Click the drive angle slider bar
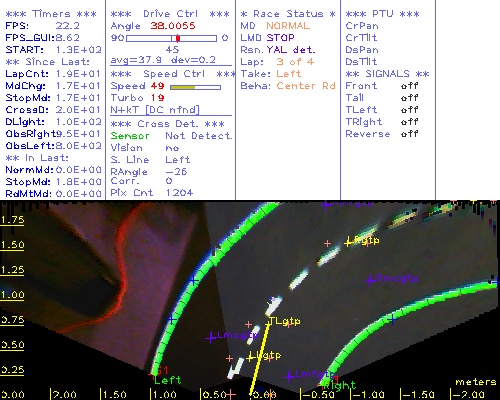This screenshot has width=500, height=400. point(172,38)
